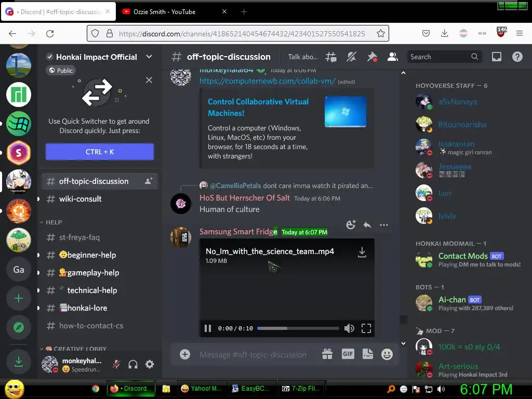Add a server with plus icon

coord(19,299)
